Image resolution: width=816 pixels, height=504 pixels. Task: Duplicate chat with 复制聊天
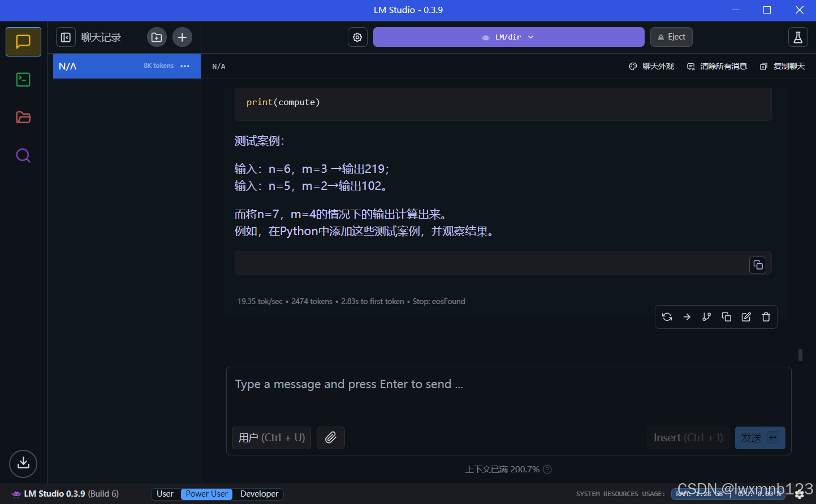point(782,66)
